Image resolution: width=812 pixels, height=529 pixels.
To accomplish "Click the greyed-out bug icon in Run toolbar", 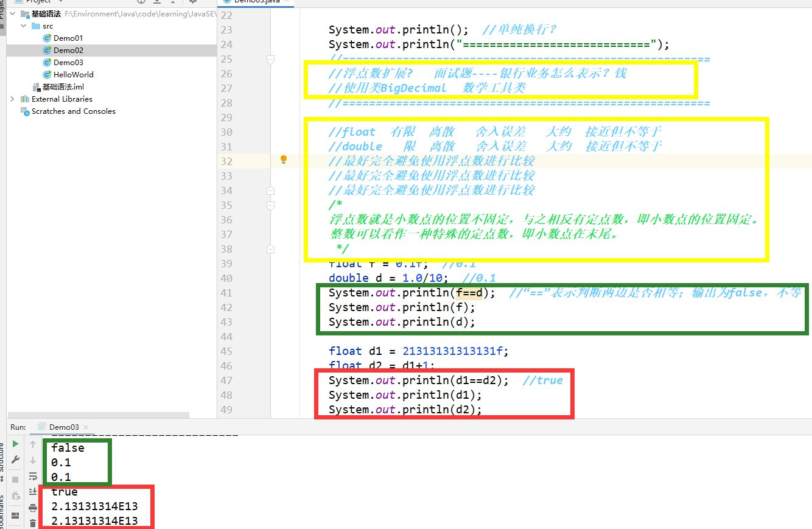I will [16, 495].
